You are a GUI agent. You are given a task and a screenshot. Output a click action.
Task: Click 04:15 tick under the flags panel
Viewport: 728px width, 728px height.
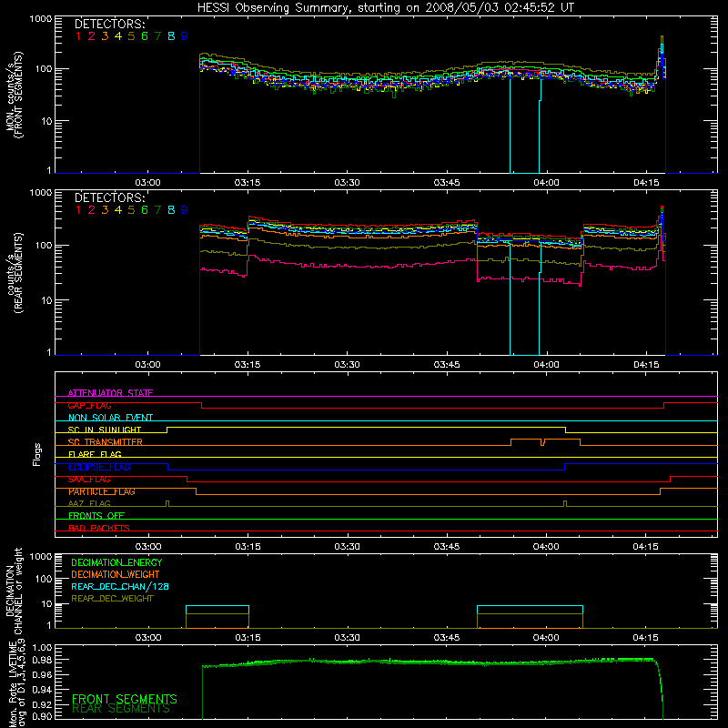point(645,547)
